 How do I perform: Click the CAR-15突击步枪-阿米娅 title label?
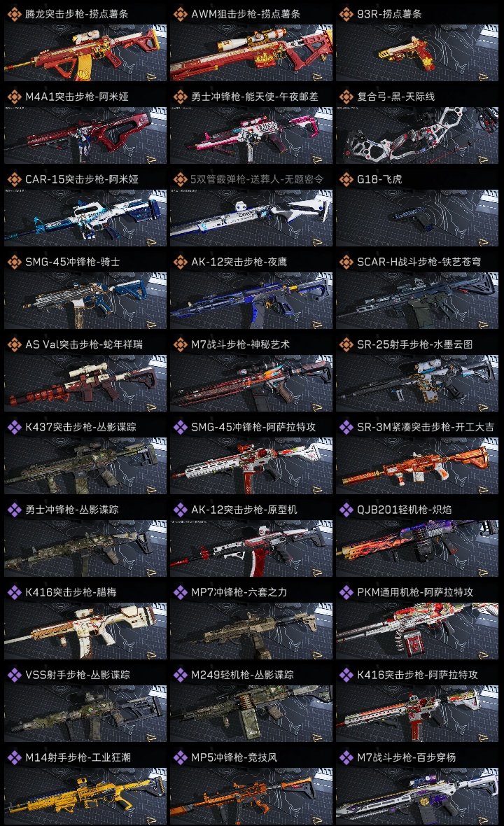pos(82,179)
